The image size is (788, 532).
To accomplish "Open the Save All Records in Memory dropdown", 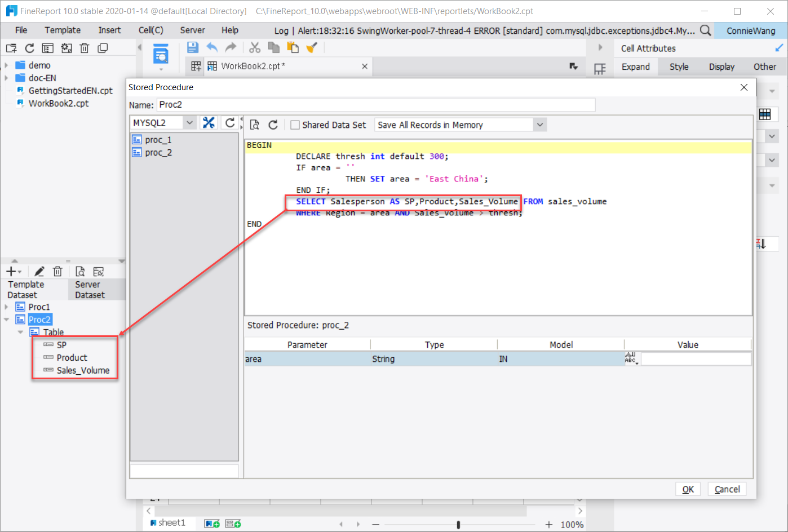I will (x=539, y=125).
